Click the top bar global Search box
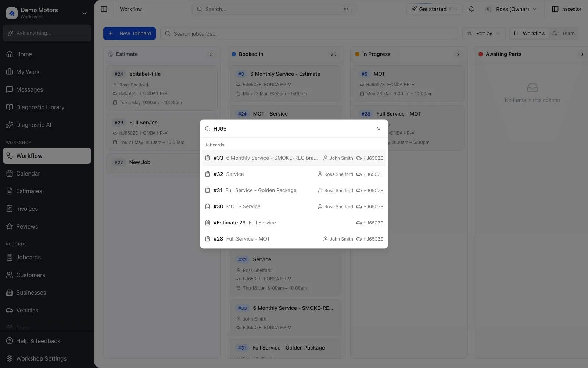588x368 pixels. tap(274, 9)
